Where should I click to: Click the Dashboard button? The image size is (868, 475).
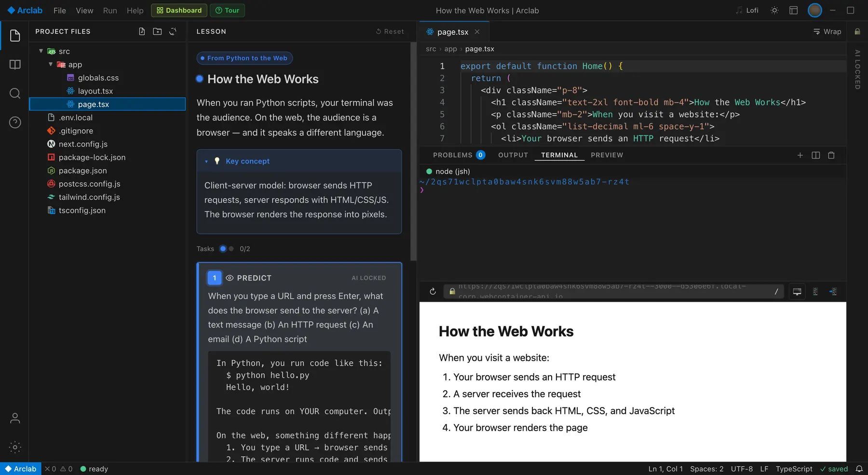pos(179,11)
